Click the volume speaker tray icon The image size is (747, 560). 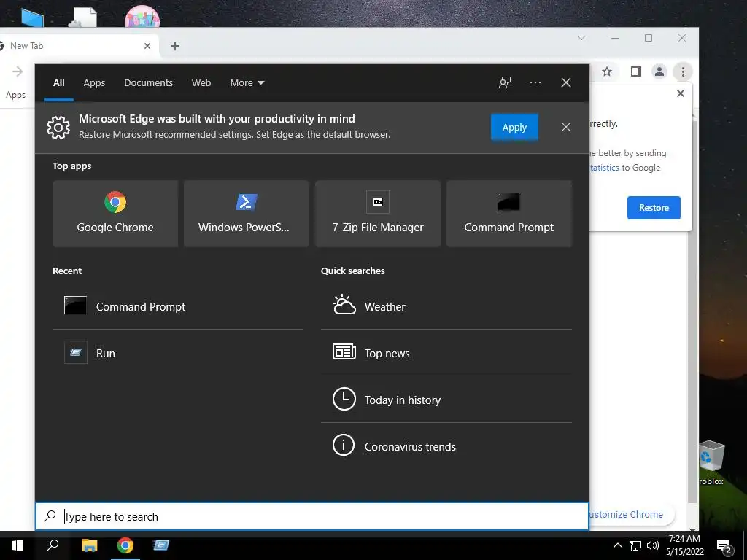tap(652, 545)
